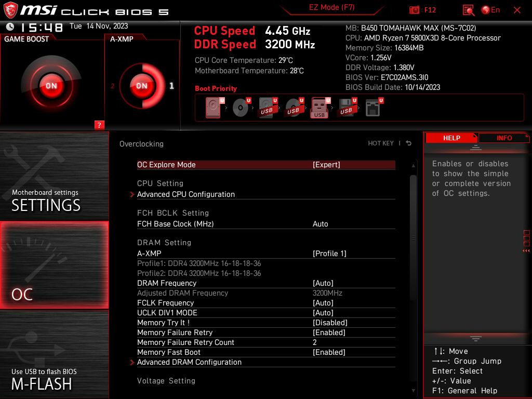Image resolution: width=532 pixels, height=399 pixels.
Task: Click the back arrow next to HOT KEY
Action: [x=409, y=143]
